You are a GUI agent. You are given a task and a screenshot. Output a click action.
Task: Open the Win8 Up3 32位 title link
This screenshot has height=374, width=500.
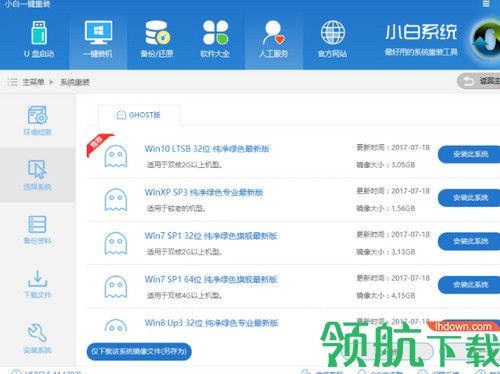coord(211,323)
